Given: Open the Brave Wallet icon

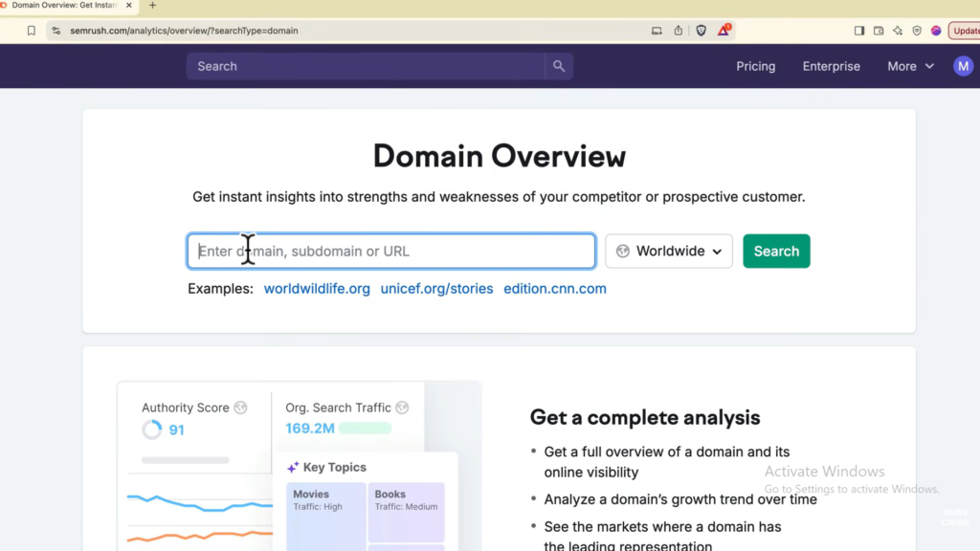Looking at the screenshot, I should 879,31.
